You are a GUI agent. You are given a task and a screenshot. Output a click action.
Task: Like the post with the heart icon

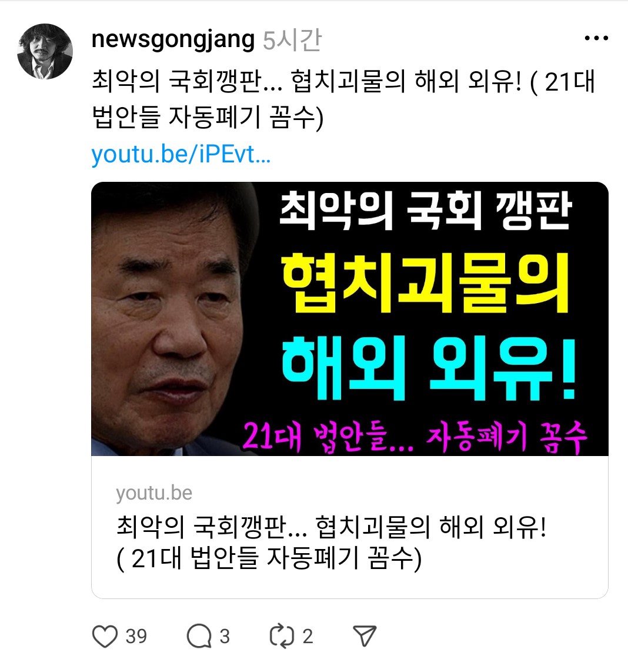(x=105, y=636)
